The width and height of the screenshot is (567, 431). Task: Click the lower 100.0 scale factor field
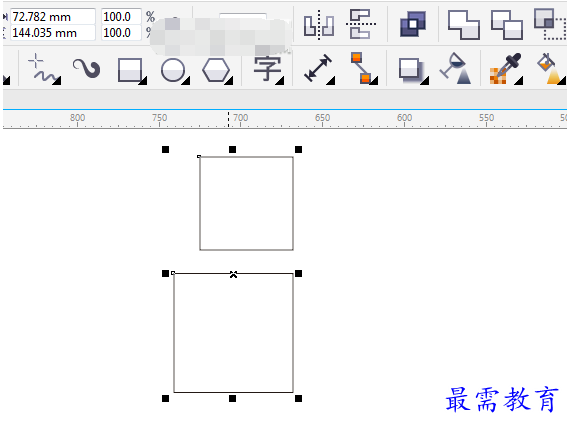pos(121,33)
